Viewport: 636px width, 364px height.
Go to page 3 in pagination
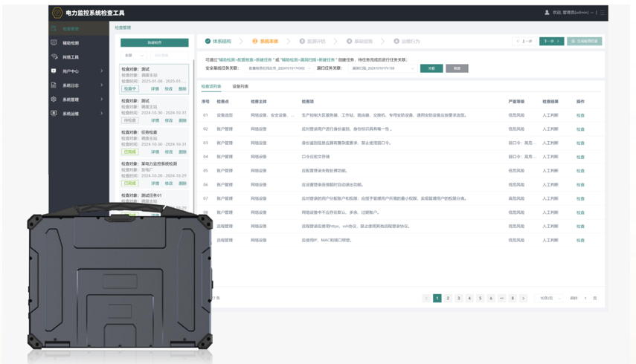pyautogui.click(x=458, y=298)
